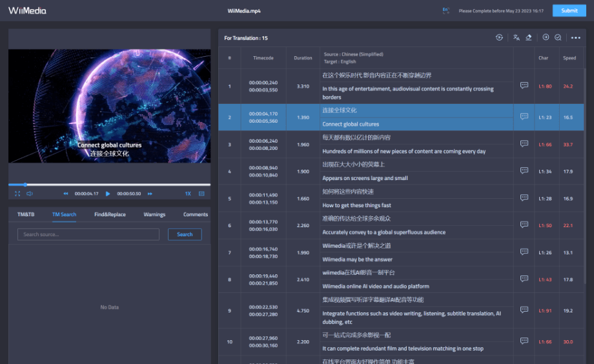
Task: Open comment for subtitle row 1
Action: pos(524,85)
